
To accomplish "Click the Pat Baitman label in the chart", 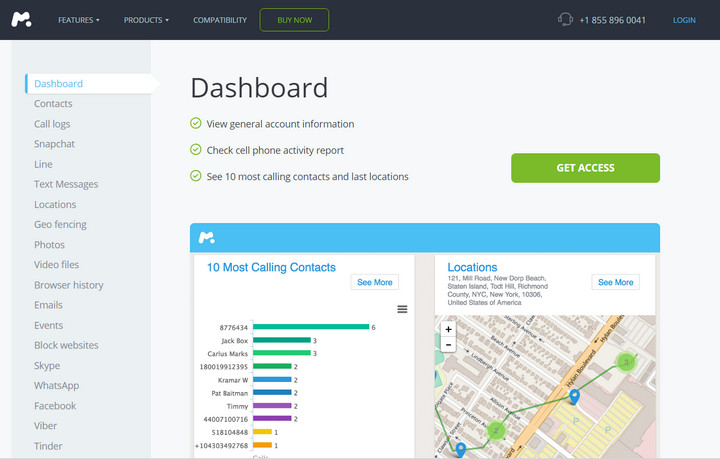I will pos(230,393).
